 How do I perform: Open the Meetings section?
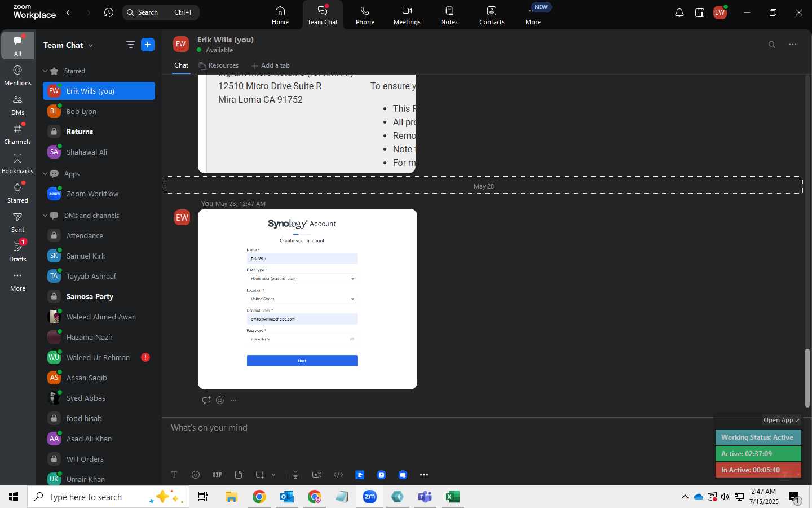pos(407,15)
